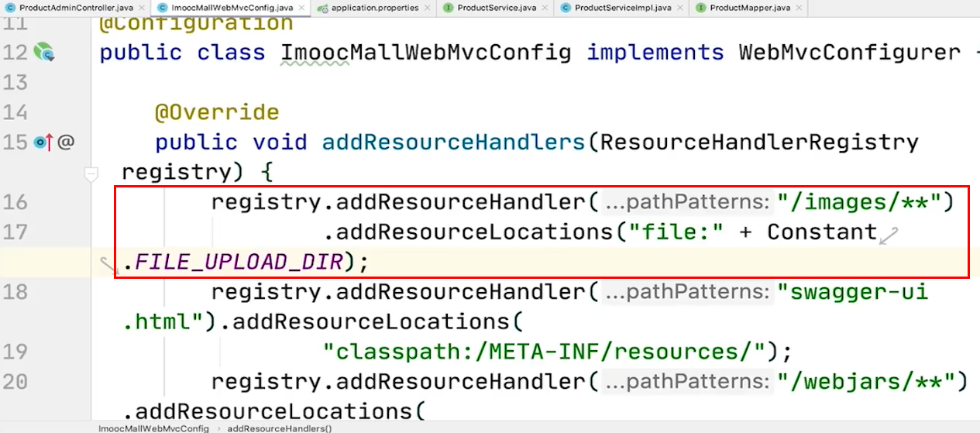The height and width of the screenshot is (433, 980).
Task: Click the override gutter icon on line 15
Action: (44, 143)
